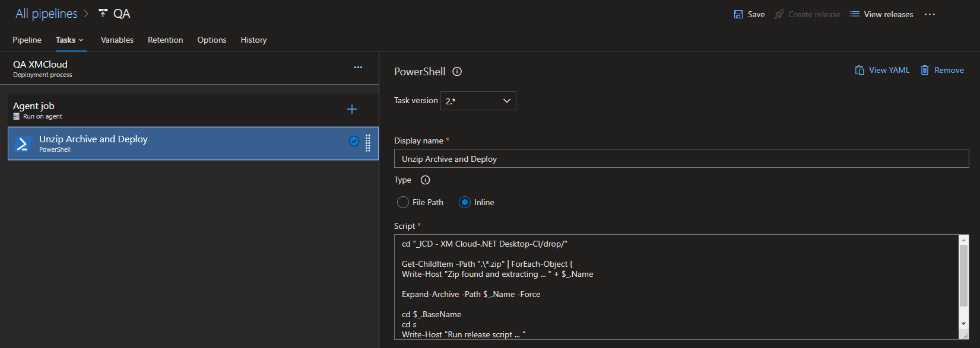Viewport: 980px width, 348px height.
Task: Open the Retention tab
Action: [165, 40]
